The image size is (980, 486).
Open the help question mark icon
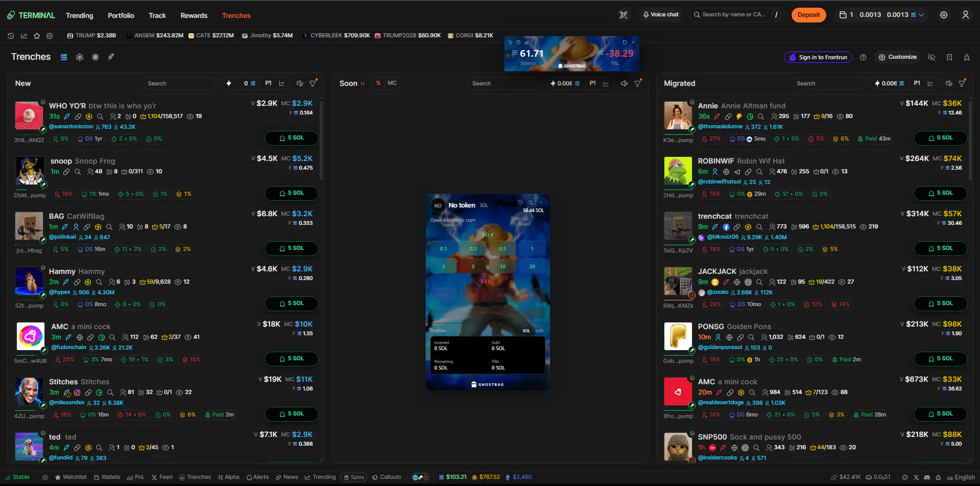coord(863,57)
